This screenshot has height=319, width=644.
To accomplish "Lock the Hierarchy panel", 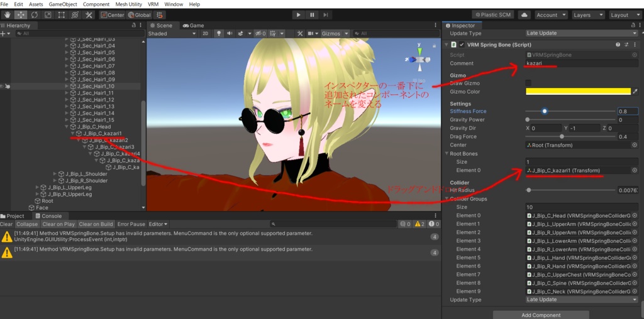I will tap(134, 25).
